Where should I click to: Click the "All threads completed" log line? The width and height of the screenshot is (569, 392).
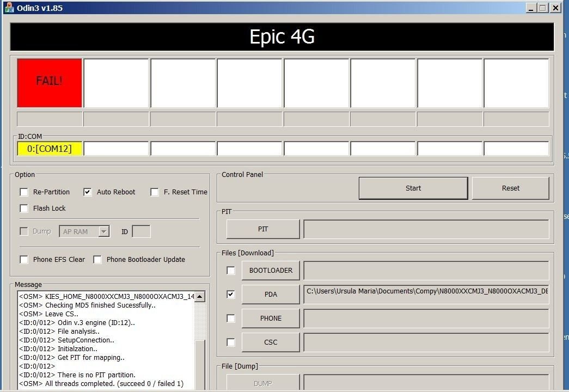coord(101,384)
